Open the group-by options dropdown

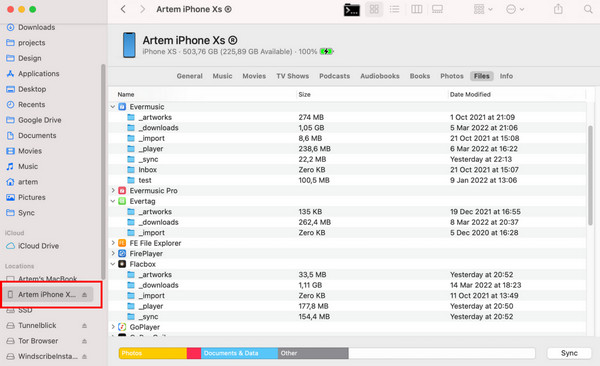pos(483,9)
